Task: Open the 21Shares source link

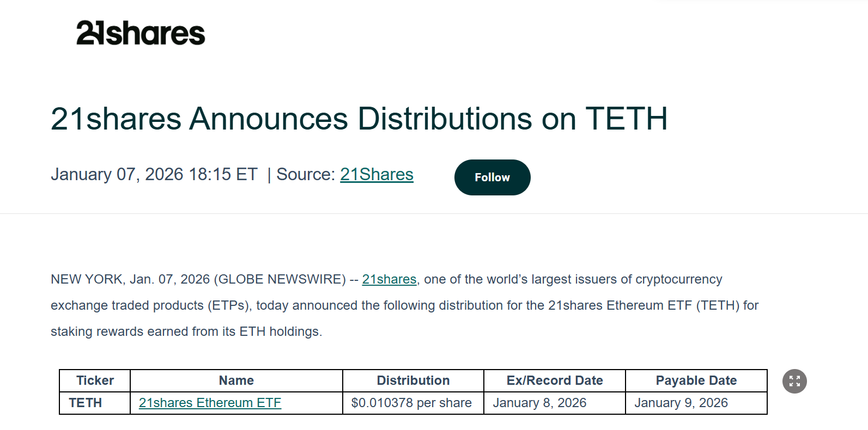Action: tap(377, 174)
